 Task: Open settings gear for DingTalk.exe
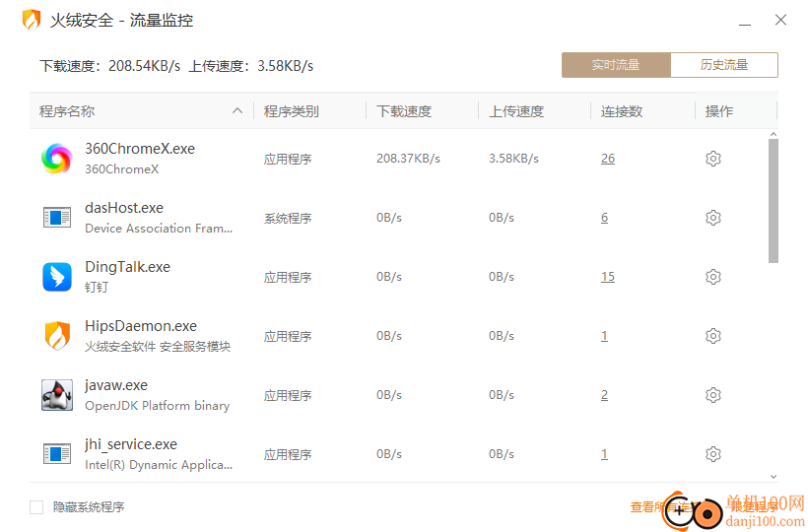(712, 277)
